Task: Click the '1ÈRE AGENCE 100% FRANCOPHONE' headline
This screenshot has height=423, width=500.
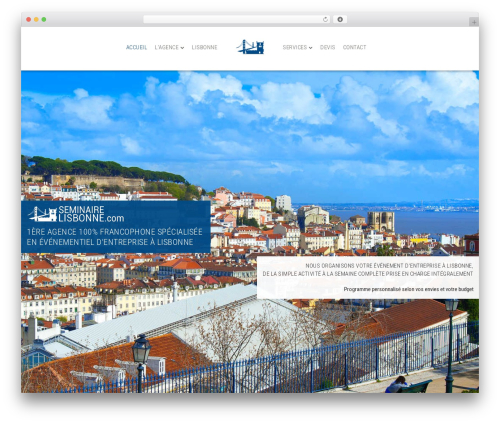Action: [x=114, y=232]
